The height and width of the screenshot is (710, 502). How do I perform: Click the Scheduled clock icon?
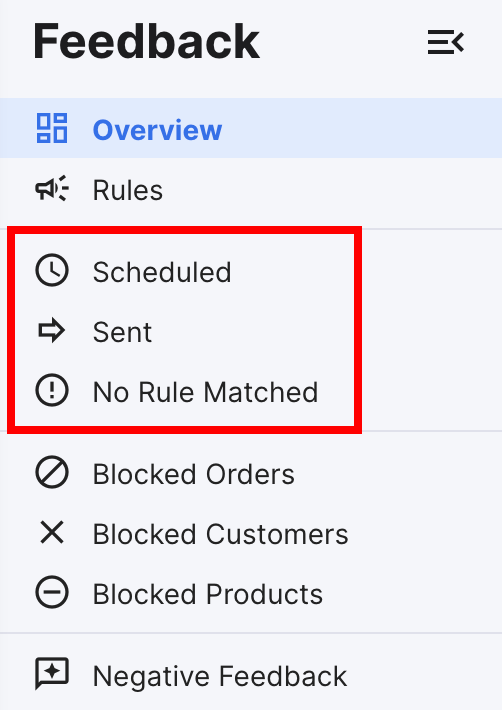click(x=52, y=271)
